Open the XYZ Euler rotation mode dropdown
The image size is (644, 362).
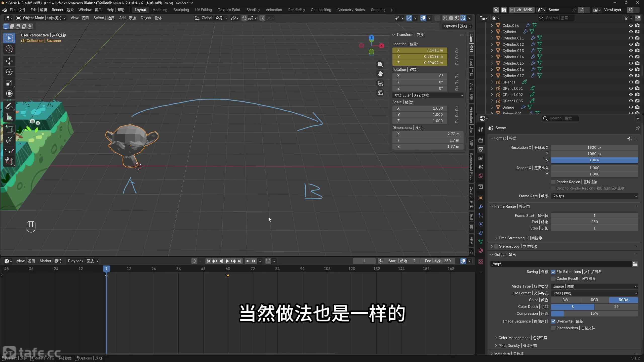coord(428,95)
